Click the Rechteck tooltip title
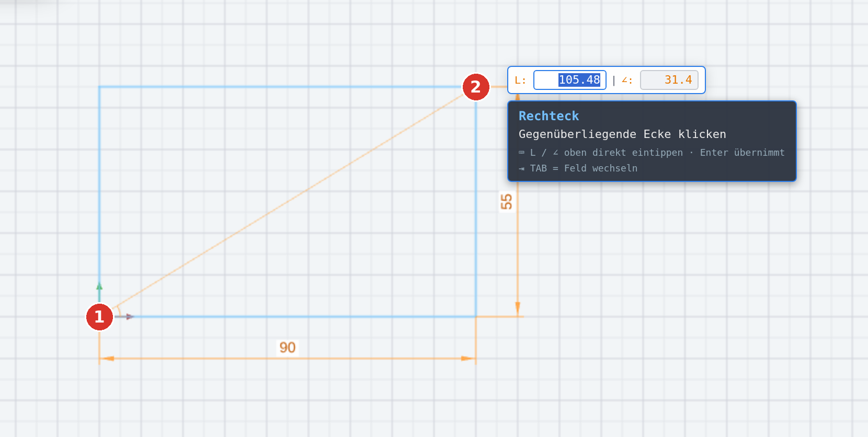Screen dimensions: 868x437 [549, 116]
